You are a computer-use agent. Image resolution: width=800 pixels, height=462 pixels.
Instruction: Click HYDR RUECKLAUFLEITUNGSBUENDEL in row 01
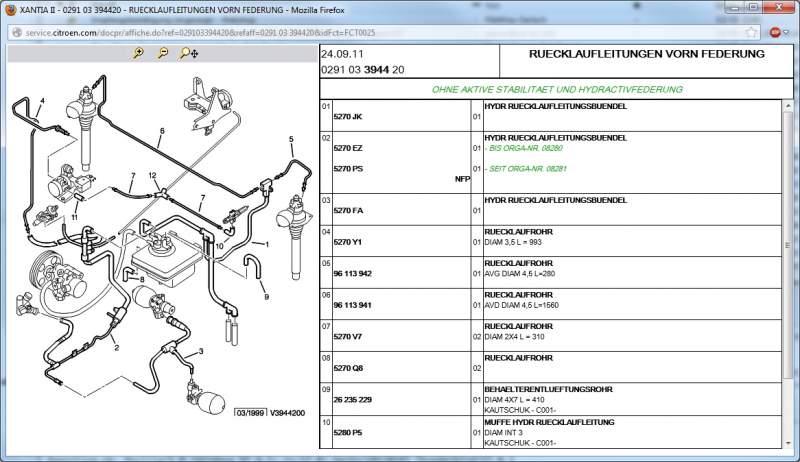pos(555,107)
